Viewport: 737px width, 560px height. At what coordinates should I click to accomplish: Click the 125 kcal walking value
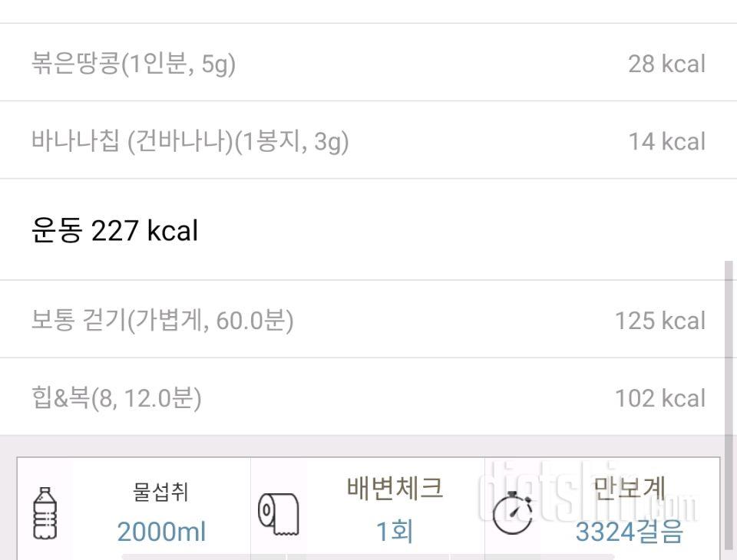pyautogui.click(x=659, y=321)
